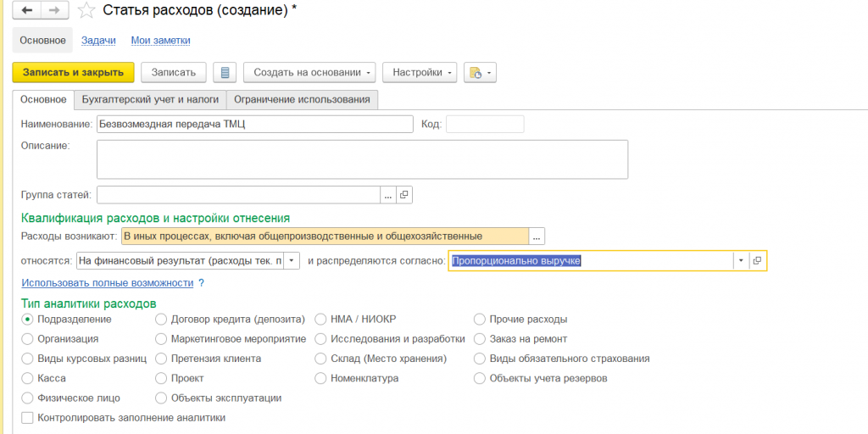The height and width of the screenshot is (434, 868).
Task: Click ellipsis button of Группа статей field
Action: click(388, 195)
